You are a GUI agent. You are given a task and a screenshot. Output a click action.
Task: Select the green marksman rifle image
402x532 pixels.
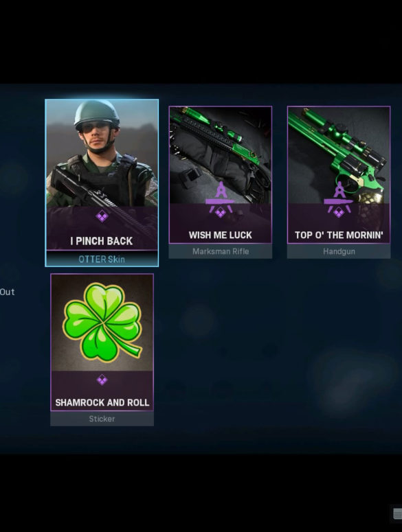[x=221, y=155]
